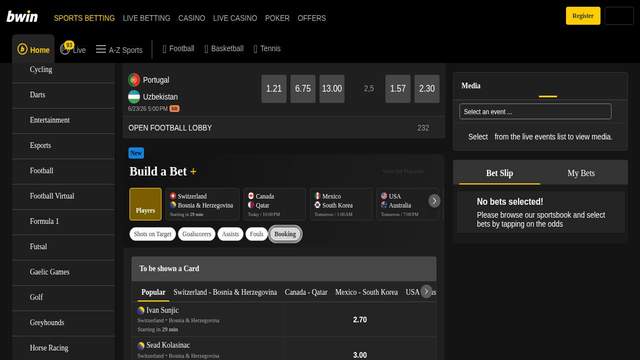The image size is (640, 360).
Task: Click the Uzbekistan flag icon
Action: tap(134, 97)
